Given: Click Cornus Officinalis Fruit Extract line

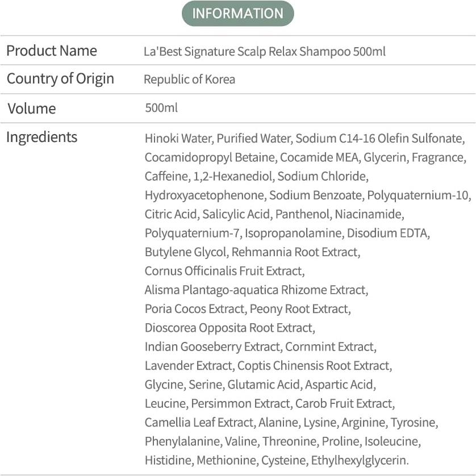Looking at the screenshot, I should 224,270.
